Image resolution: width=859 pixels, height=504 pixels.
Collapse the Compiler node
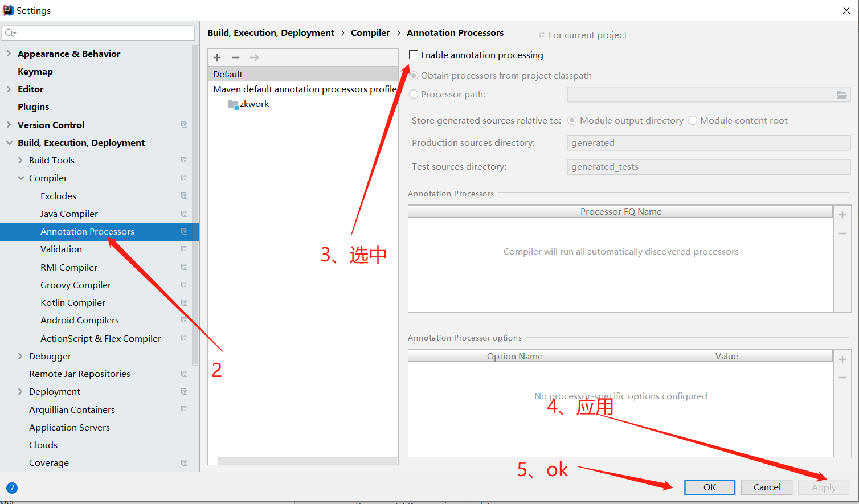coord(21,178)
